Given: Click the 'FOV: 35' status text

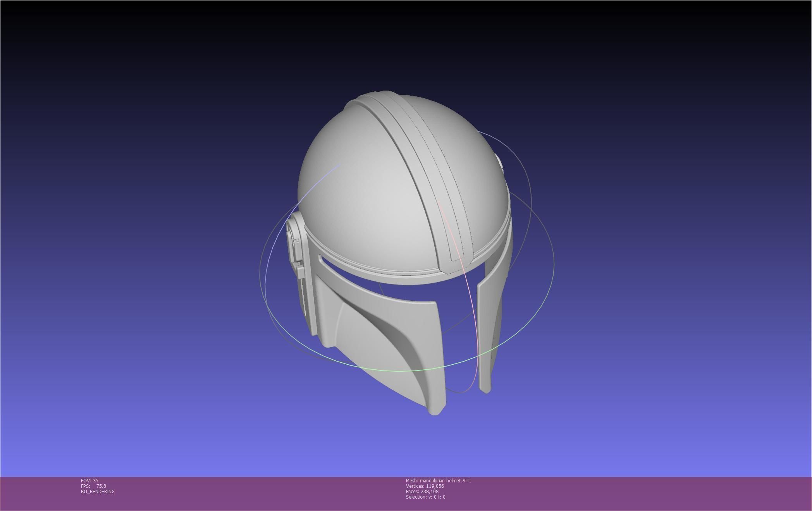Looking at the screenshot, I should [89, 480].
